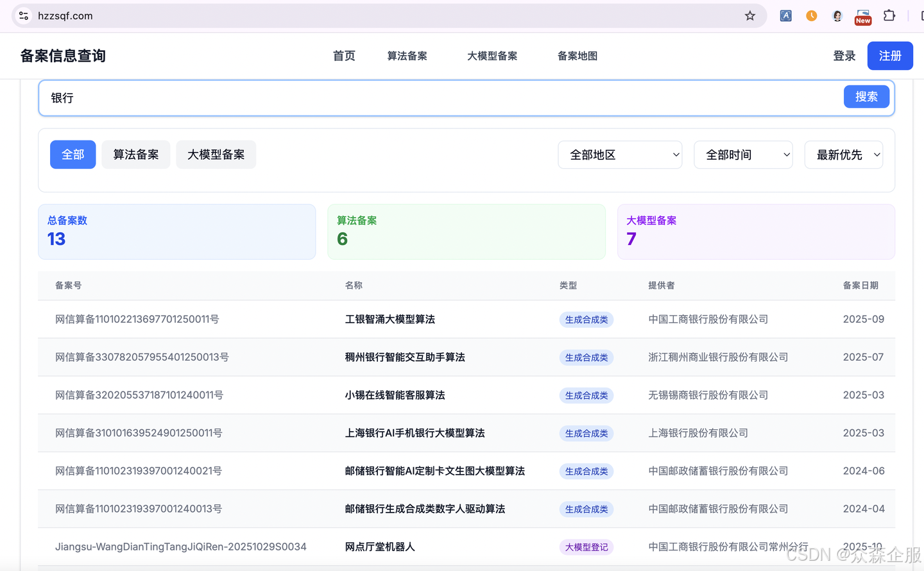Click the 备案信息查询 site title

point(63,56)
